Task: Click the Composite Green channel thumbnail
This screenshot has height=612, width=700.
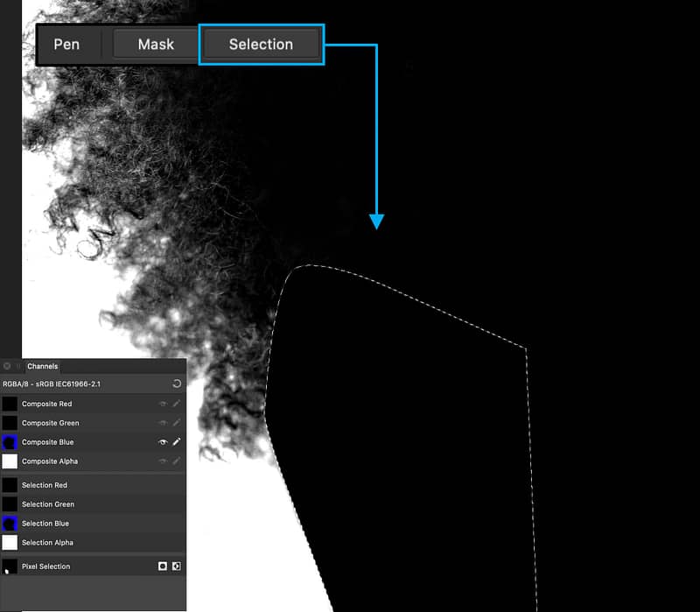Action: [x=10, y=423]
